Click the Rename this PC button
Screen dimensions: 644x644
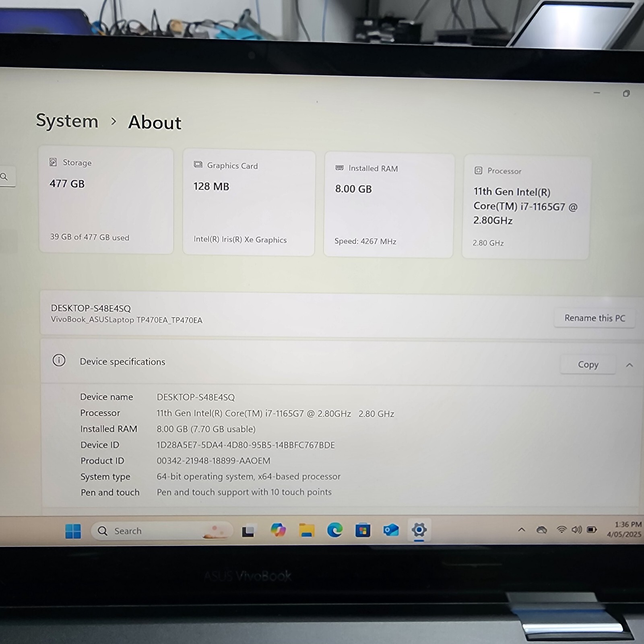tap(595, 318)
